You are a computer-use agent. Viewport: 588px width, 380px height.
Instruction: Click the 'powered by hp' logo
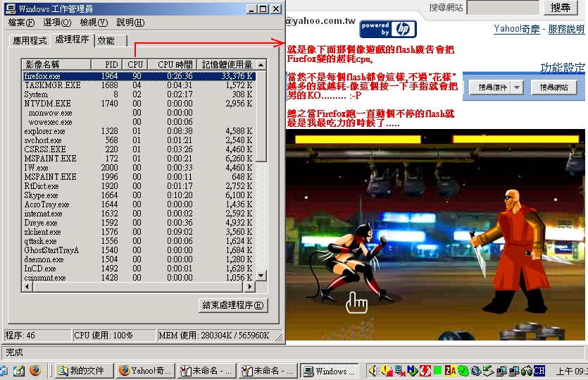click(x=388, y=29)
